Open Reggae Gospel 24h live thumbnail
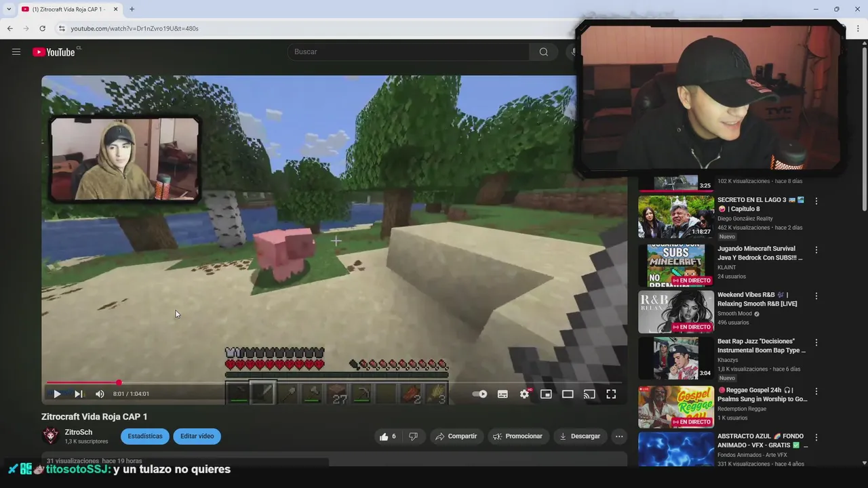 click(x=675, y=407)
